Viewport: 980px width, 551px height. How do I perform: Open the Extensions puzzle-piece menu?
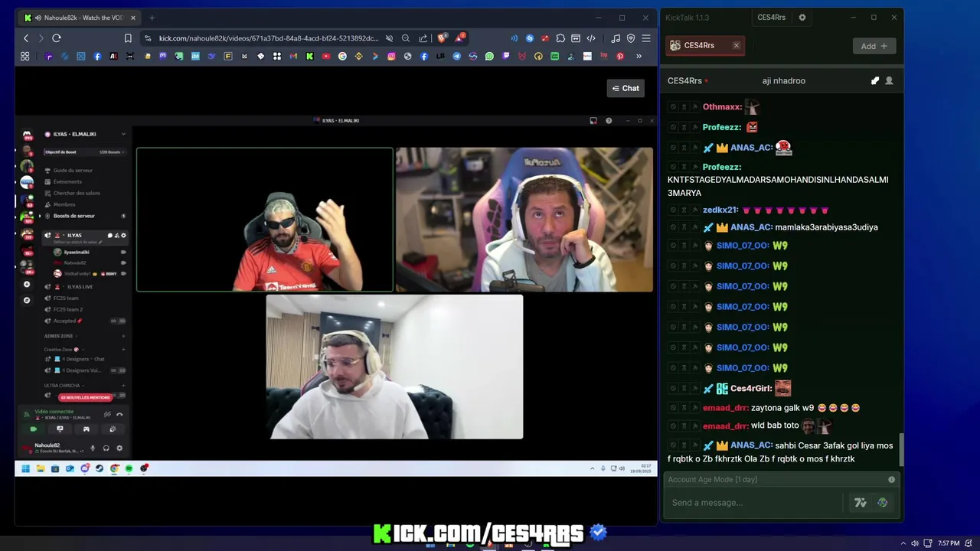coord(560,38)
